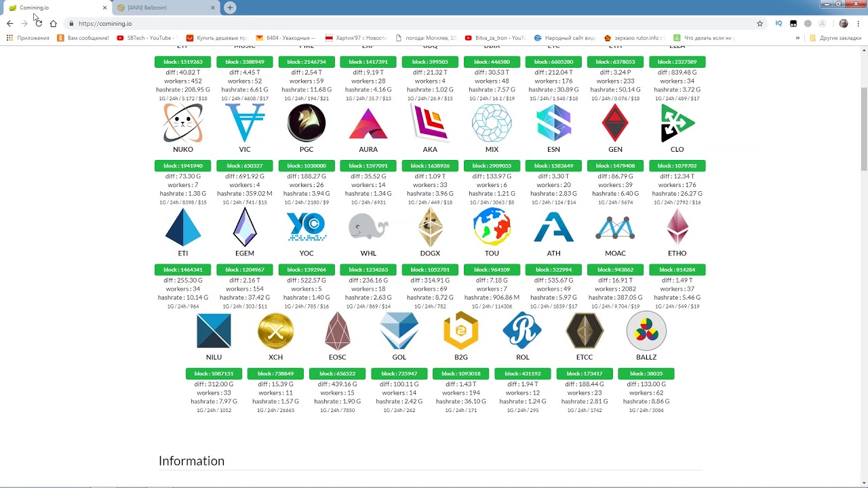Image resolution: width=868 pixels, height=488 pixels.
Task: Open the SBTech - YouTube bookmark
Action: click(146, 38)
